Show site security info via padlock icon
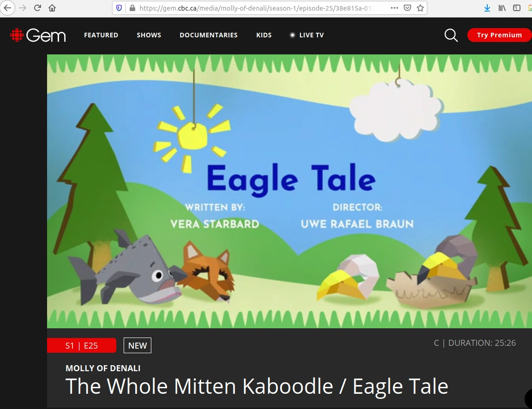This screenshot has width=532, height=409. click(x=132, y=8)
